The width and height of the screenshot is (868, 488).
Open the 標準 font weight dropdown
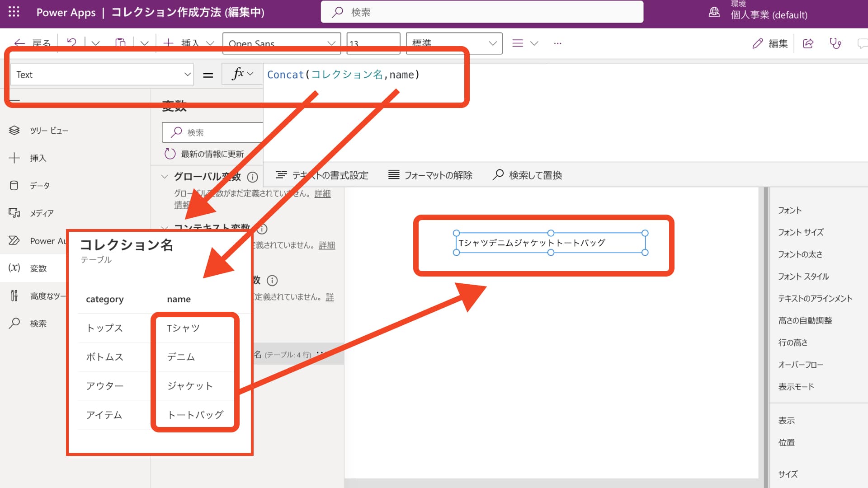pos(453,43)
